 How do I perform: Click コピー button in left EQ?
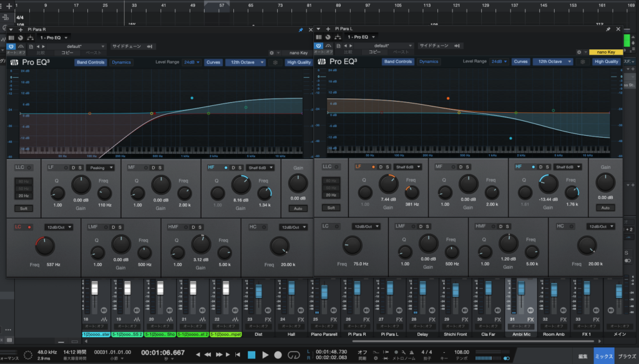(67, 53)
